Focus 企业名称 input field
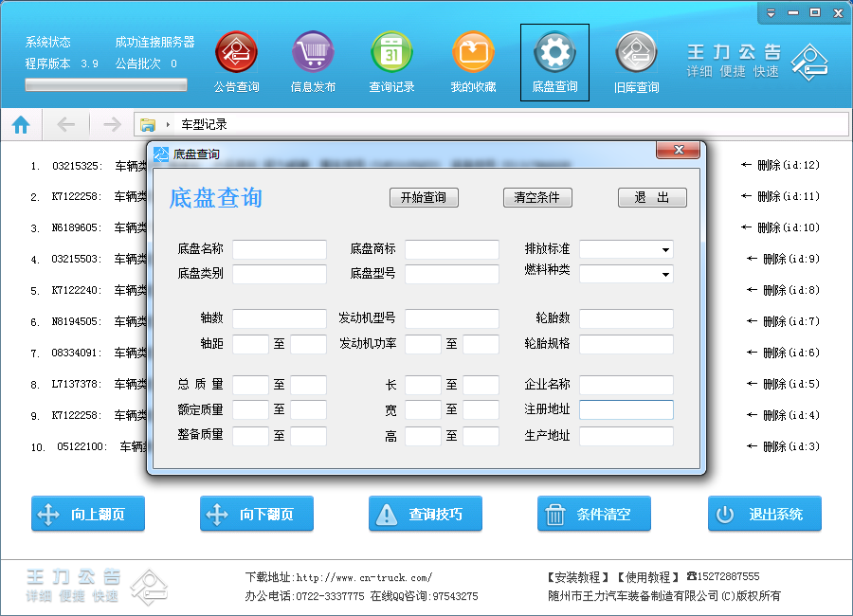This screenshot has width=853, height=616. [626, 386]
